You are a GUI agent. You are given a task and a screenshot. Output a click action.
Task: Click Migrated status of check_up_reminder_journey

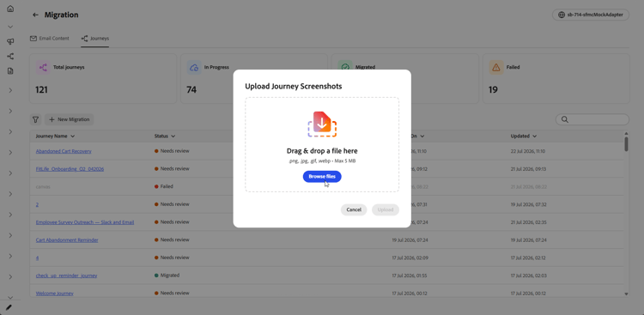167,276
